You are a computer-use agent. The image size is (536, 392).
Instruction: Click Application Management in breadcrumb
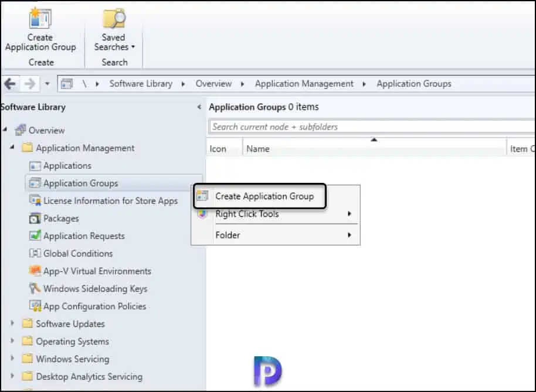[304, 84]
